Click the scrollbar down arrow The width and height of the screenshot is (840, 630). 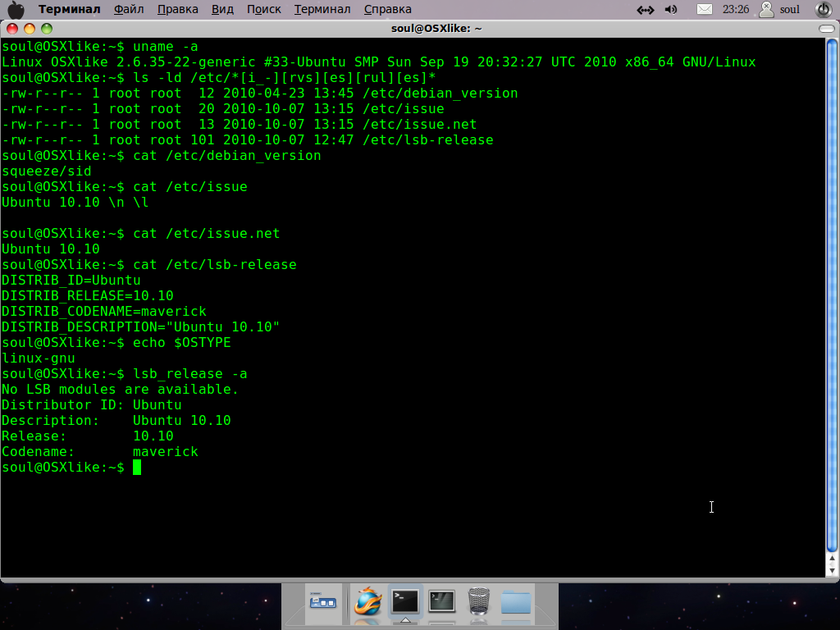click(832, 570)
